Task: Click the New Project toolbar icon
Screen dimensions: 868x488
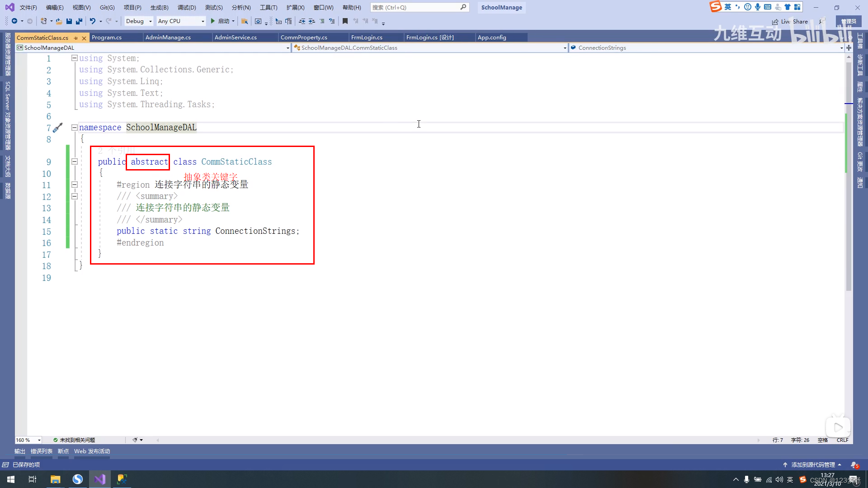Action: pos(43,21)
